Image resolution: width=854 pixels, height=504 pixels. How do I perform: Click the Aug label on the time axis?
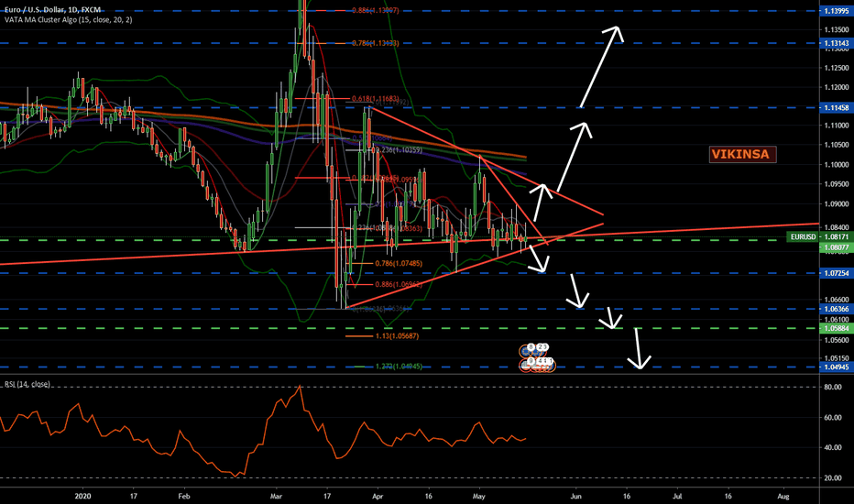point(783,497)
